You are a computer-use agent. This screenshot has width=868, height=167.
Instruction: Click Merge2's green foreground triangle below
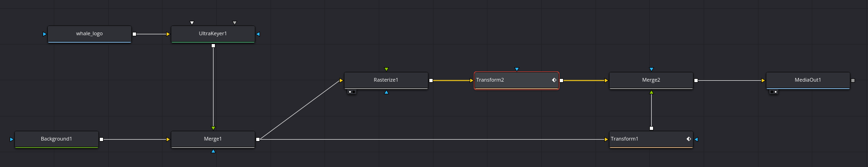click(x=651, y=92)
